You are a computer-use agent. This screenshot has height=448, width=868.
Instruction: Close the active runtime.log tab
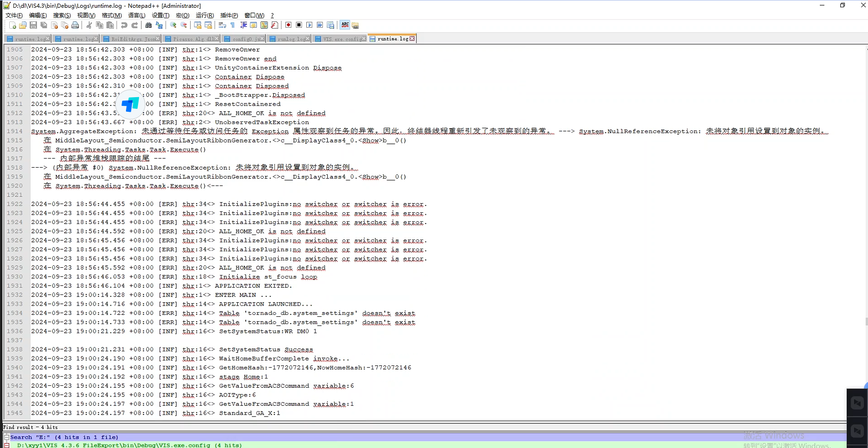(412, 39)
